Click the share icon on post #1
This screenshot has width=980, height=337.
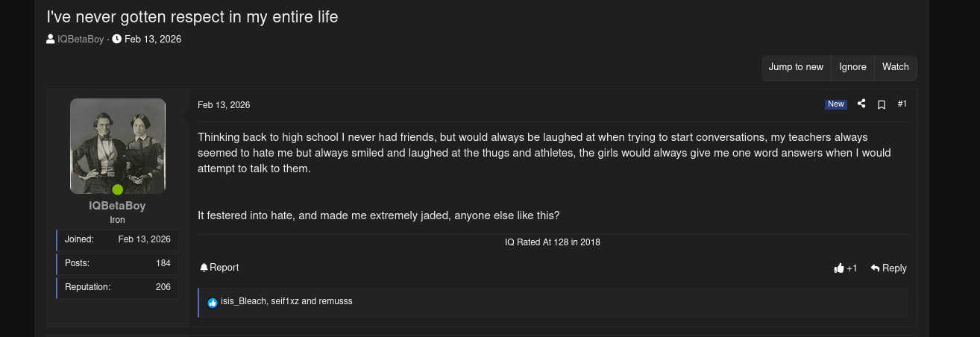[x=861, y=104]
